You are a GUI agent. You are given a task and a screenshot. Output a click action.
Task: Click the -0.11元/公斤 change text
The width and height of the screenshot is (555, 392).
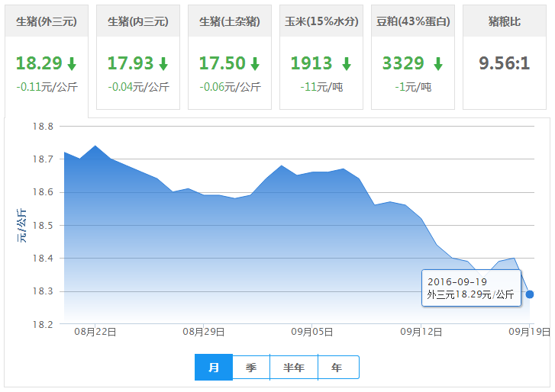pos(47,87)
